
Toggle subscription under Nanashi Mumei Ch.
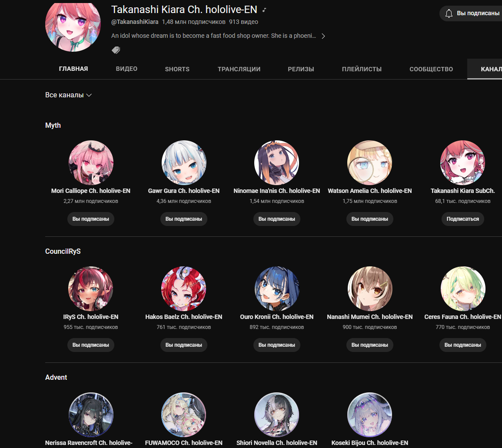370,345
